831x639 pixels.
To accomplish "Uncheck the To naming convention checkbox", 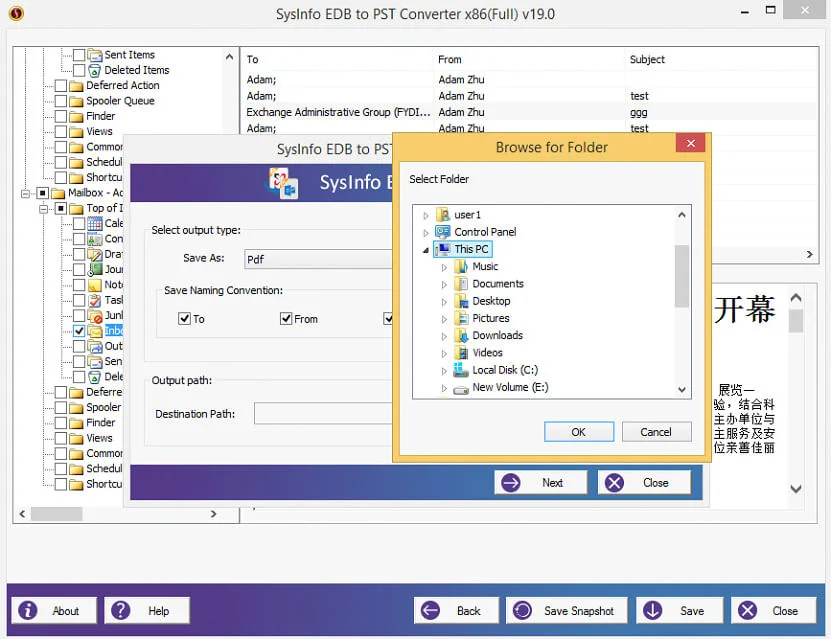I will coord(184,318).
